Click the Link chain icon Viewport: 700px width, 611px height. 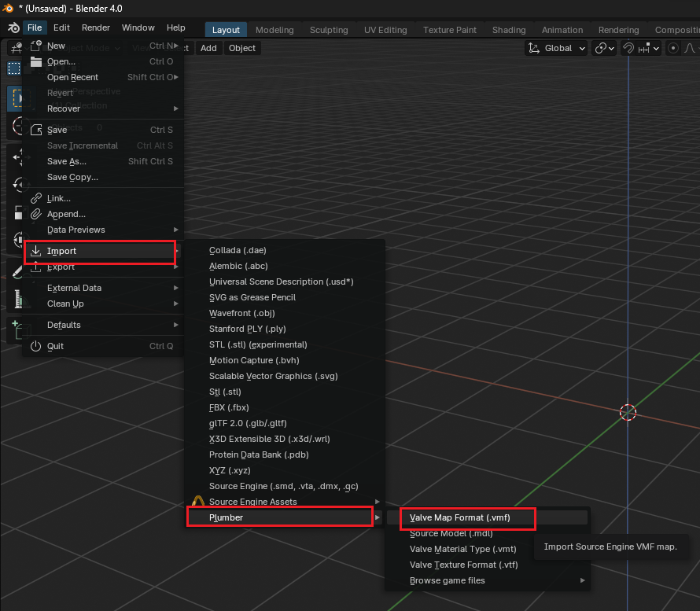(x=36, y=198)
